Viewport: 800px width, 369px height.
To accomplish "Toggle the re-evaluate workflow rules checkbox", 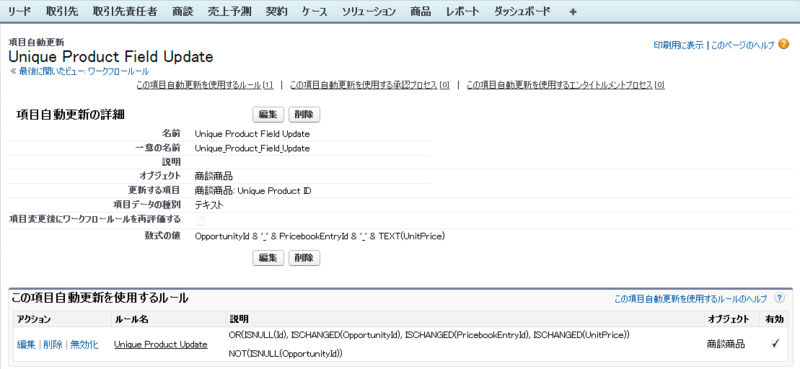I will click(x=201, y=221).
